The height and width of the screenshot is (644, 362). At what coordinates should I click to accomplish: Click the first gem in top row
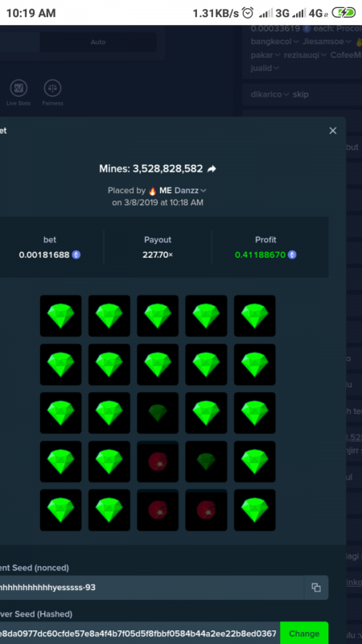(61, 316)
